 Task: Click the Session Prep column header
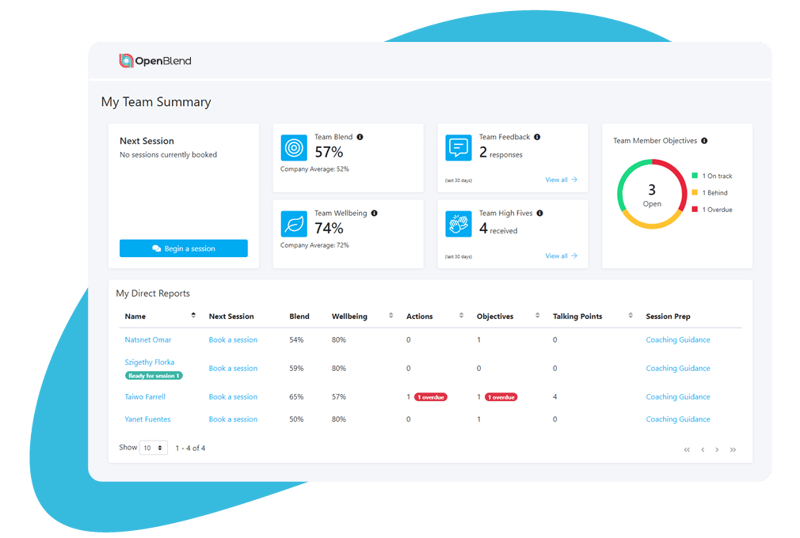(x=668, y=316)
